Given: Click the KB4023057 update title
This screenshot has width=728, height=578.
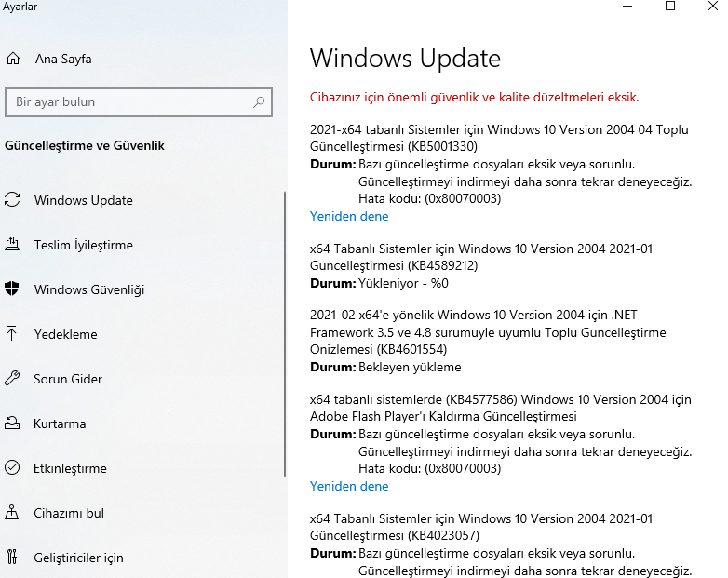Looking at the screenshot, I should [481, 527].
